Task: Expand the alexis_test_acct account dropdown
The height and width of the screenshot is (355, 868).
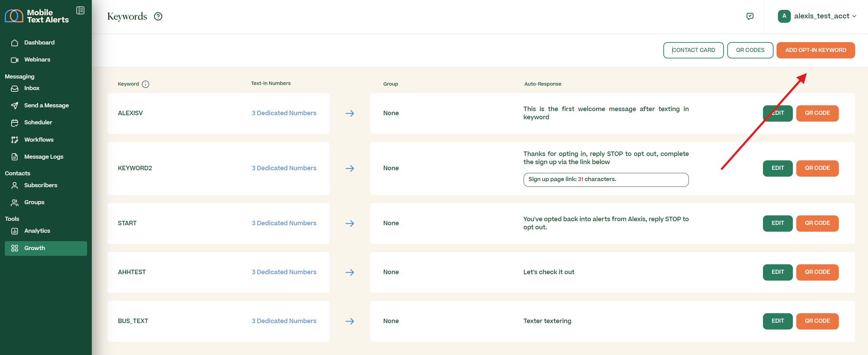Action: 854,16
